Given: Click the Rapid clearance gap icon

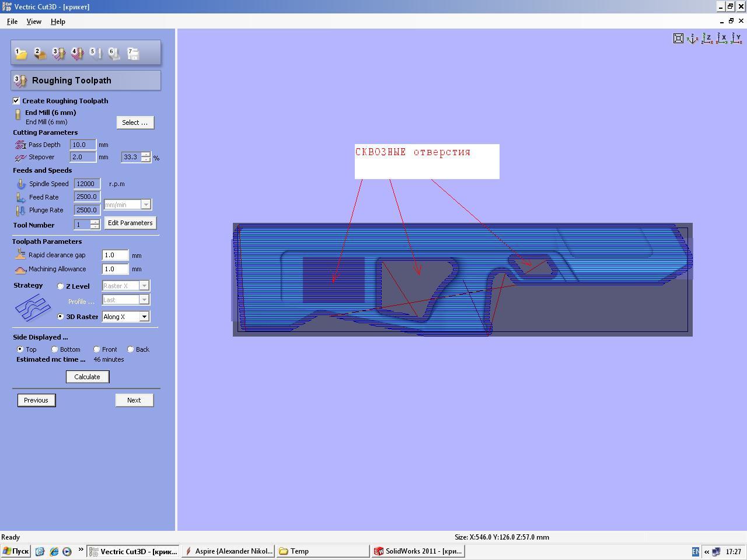Looking at the screenshot, I should 20,254.
